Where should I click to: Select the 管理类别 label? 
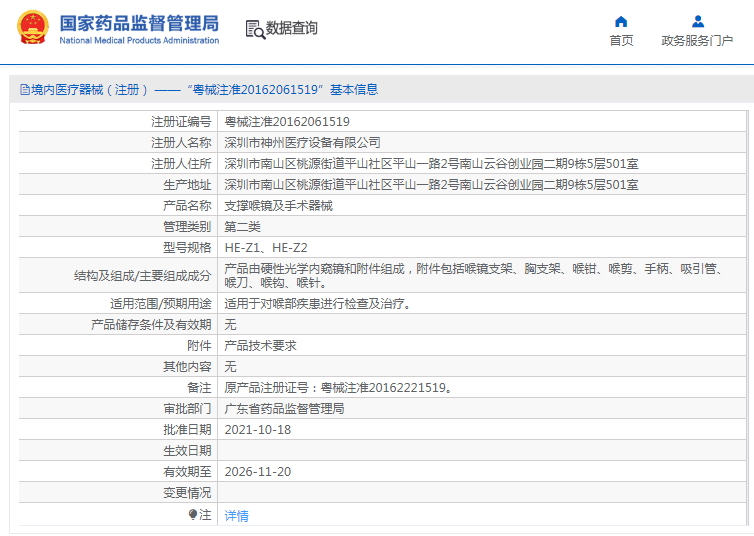(x=187, y=227)
